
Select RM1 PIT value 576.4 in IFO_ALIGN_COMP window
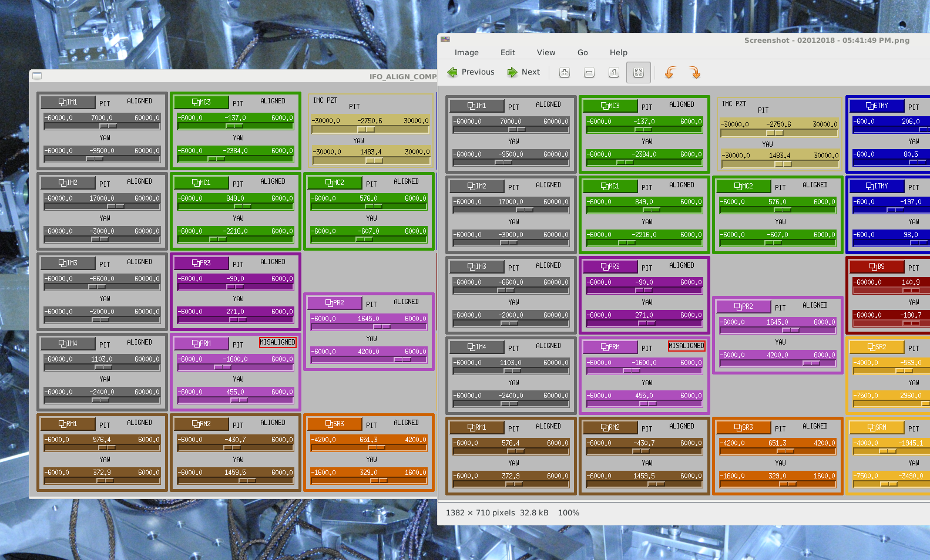pyautogui.click(x=102, y=440)
